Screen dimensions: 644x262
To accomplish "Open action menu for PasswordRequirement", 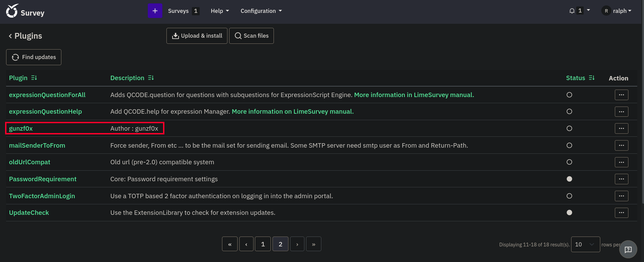I will click(621, 179).
